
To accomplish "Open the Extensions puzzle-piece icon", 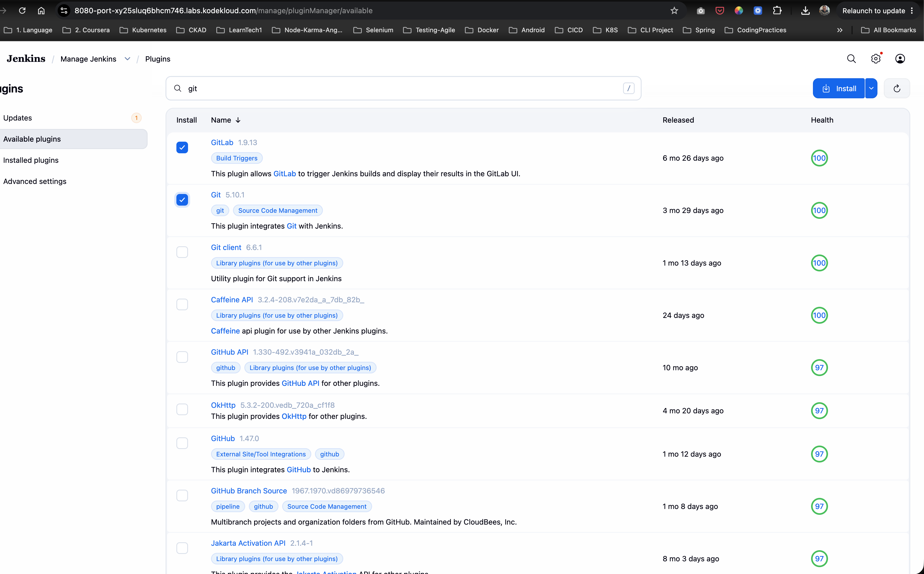I will point(777,11).
